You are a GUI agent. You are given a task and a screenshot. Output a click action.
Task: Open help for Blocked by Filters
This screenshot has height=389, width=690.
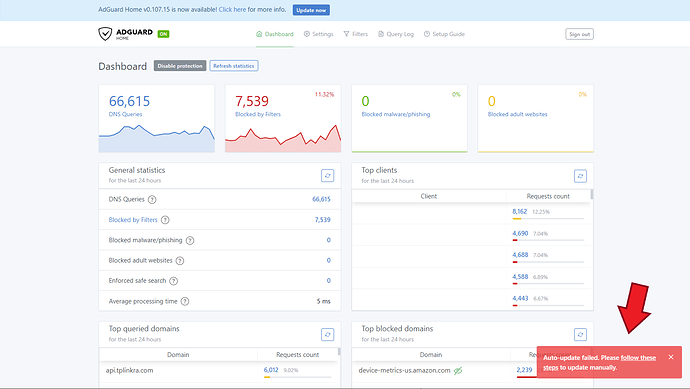(x=165, y=220)
